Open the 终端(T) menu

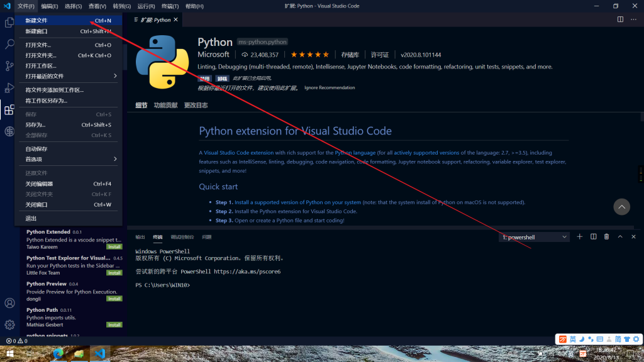click(x=170, y=6)
